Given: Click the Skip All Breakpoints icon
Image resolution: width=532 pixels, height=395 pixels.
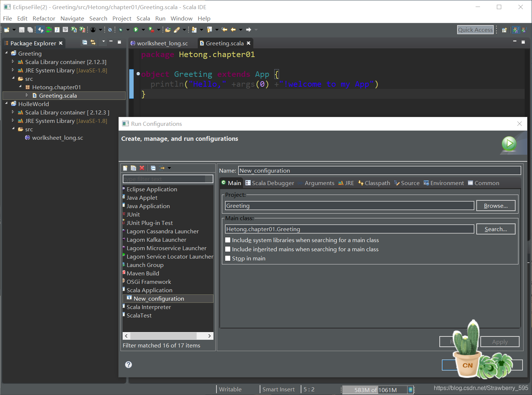Looking at the screenshot, I should 110,30.
